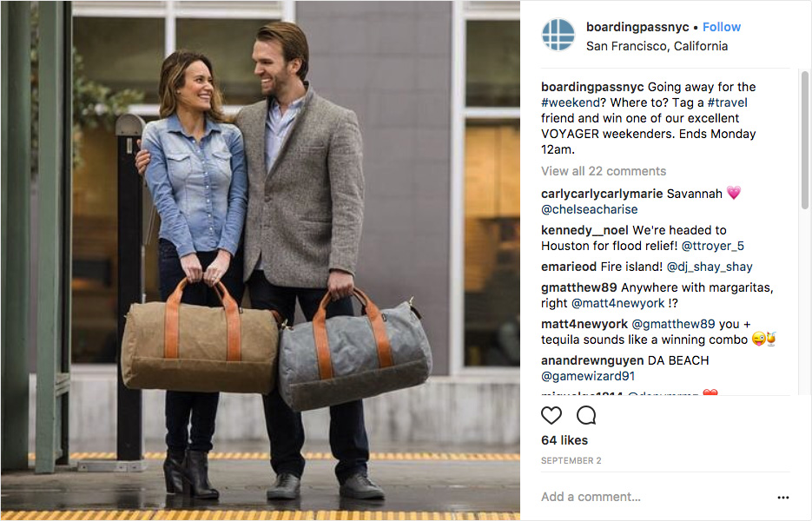Screen dimensions: 812x521
Task: Click the comment speech bubble icon
Action: (586, 415)
